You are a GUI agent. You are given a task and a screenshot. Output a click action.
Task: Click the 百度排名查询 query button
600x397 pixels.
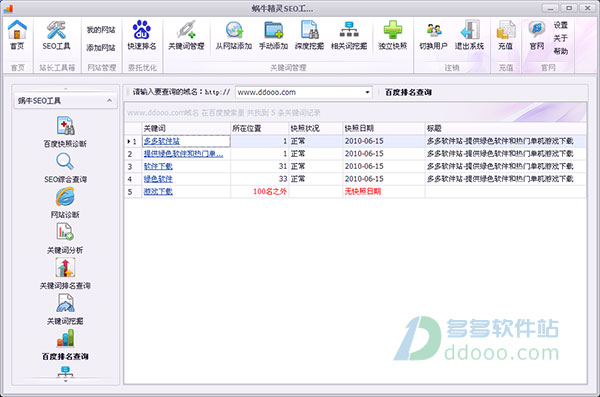click(408, 92)
